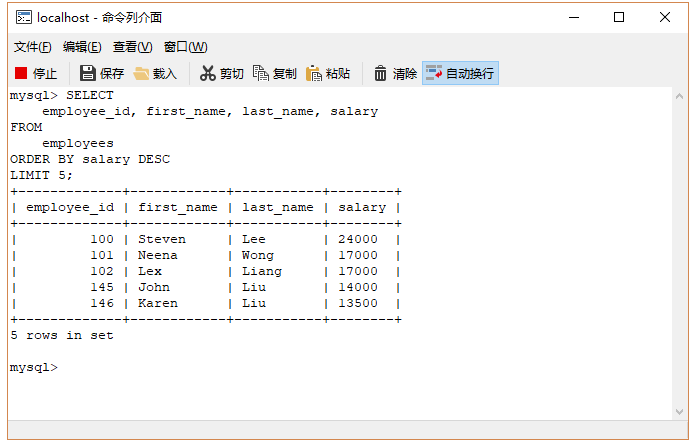The width and height of the screenshot is (696, 445).
Task: Open the File (文件) menu
Action: click(x=32, y=47)
